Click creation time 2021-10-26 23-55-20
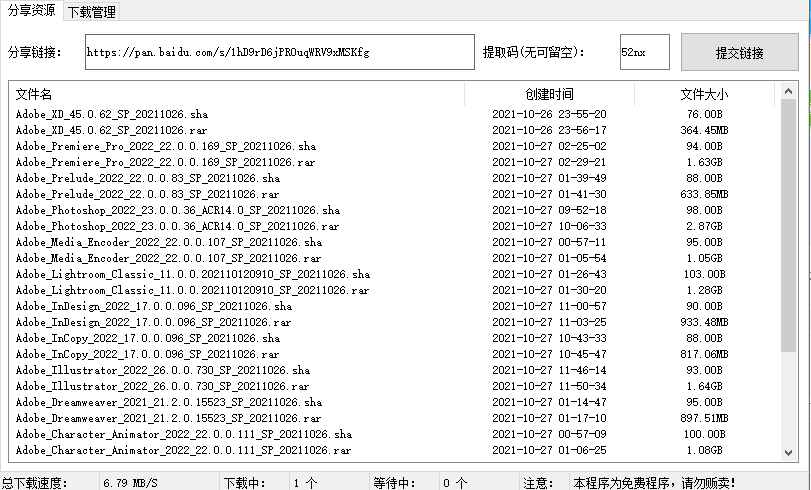This screenshot has width=811, height=490. coord(549,114)
